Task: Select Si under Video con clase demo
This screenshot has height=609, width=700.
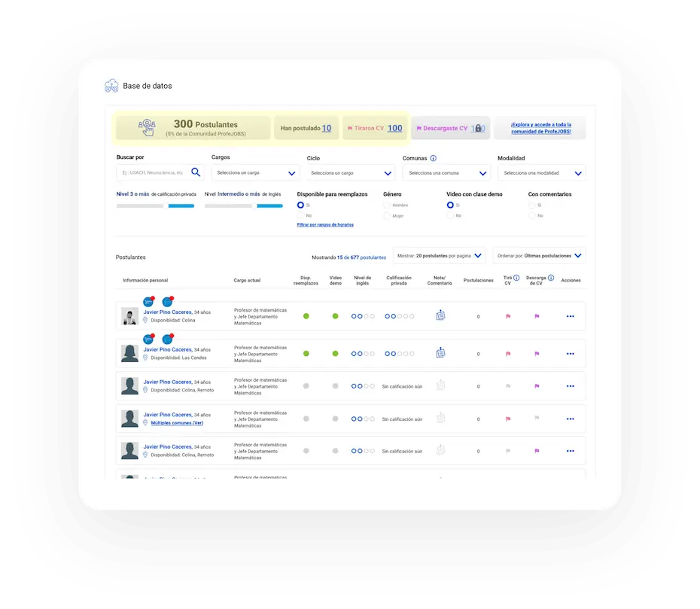Action: pos(450,205)
